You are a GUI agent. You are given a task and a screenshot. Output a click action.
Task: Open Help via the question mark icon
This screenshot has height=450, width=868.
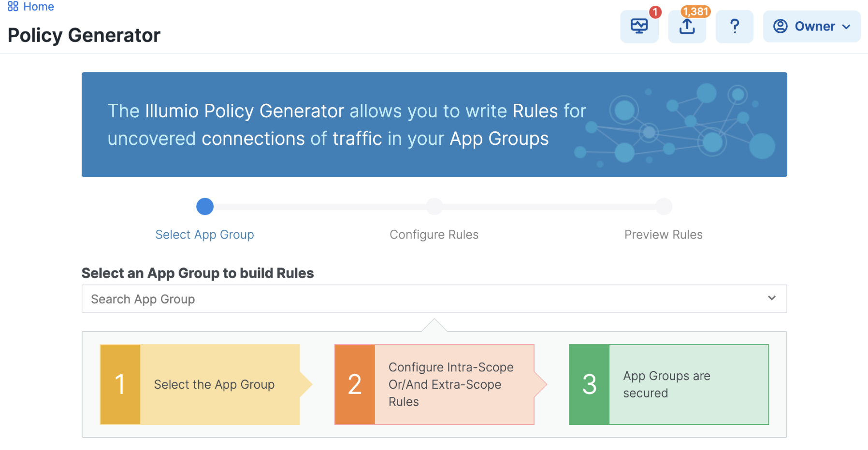point(734,26)
